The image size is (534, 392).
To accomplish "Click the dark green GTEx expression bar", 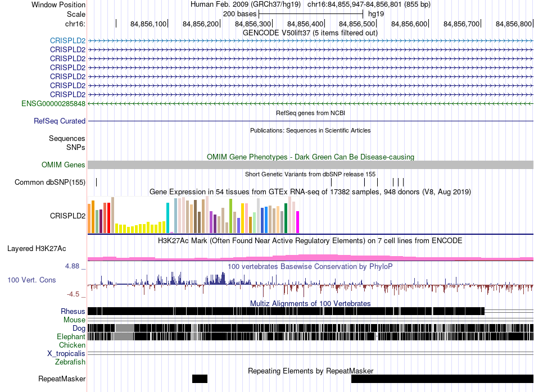I will point(286,218).
